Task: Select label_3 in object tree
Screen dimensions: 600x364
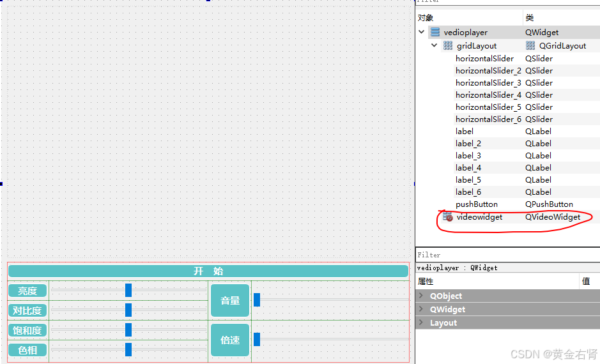Action: pyautogui.click(x=468, y=156)
